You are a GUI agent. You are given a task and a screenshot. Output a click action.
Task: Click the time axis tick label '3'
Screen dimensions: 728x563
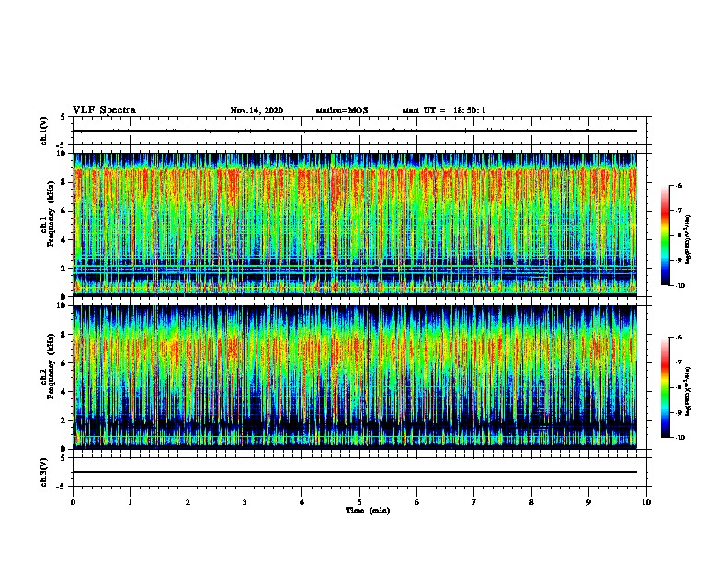click(x=245, y=501)
